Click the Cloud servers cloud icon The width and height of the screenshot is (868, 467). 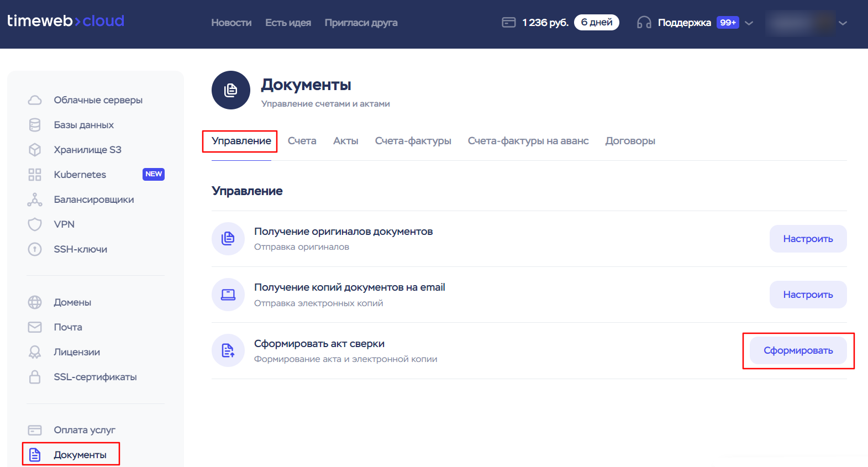pos(35,100)
